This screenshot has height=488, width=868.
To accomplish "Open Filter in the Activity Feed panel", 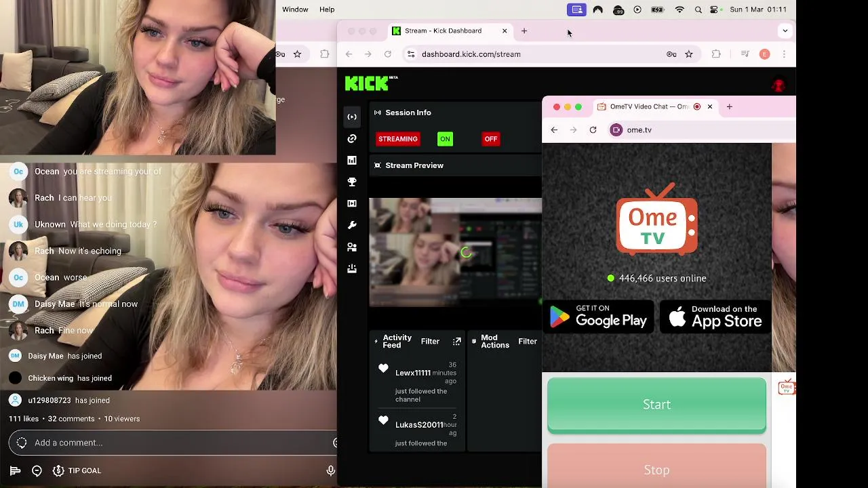I will (430, 342).
